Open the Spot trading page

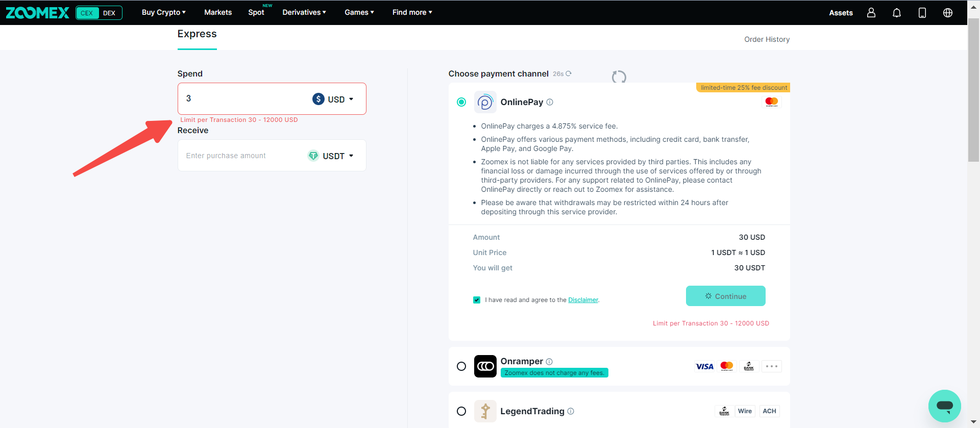pyautogui.click(x=256, y=12)
